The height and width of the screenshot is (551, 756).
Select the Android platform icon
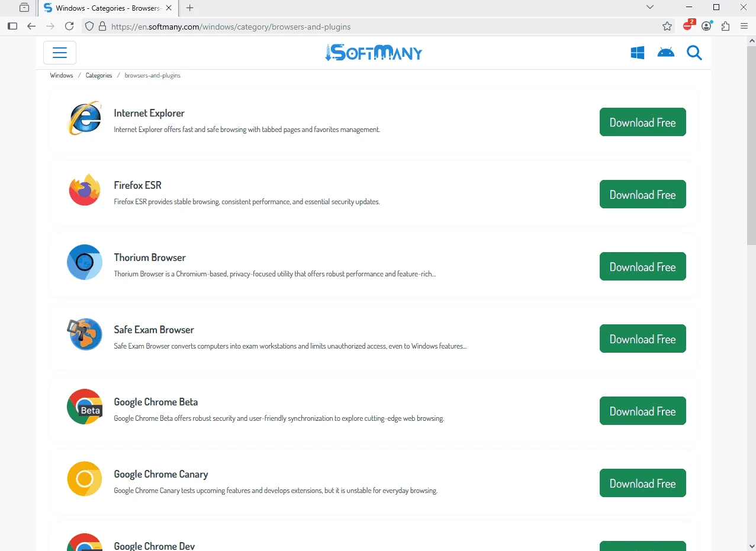click(666, 53)
